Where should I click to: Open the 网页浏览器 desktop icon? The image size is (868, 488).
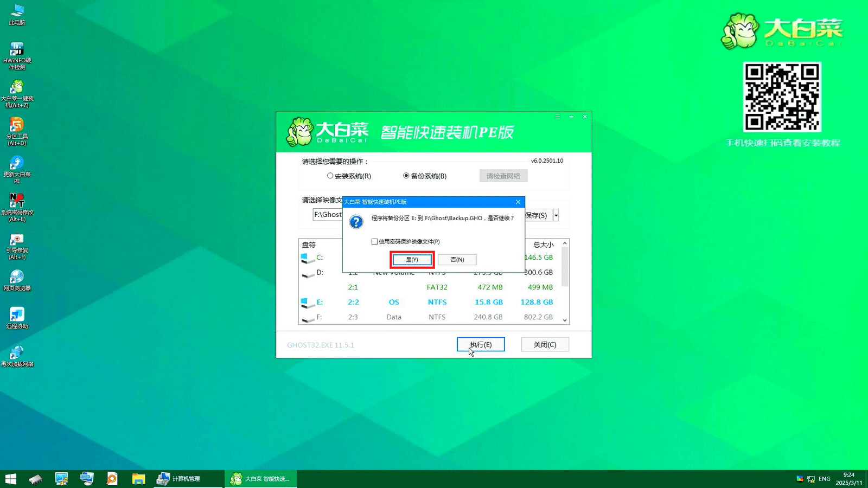click(17, 281)
